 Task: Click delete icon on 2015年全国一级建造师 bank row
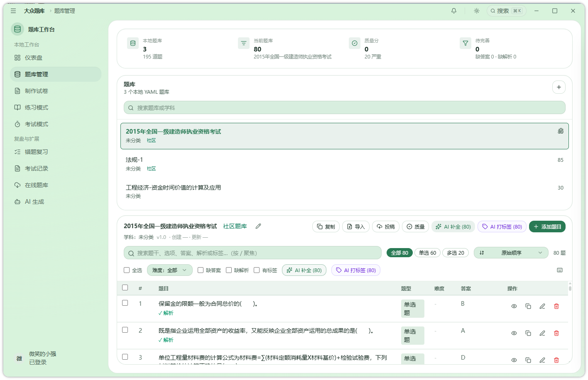tap(561, 131)
